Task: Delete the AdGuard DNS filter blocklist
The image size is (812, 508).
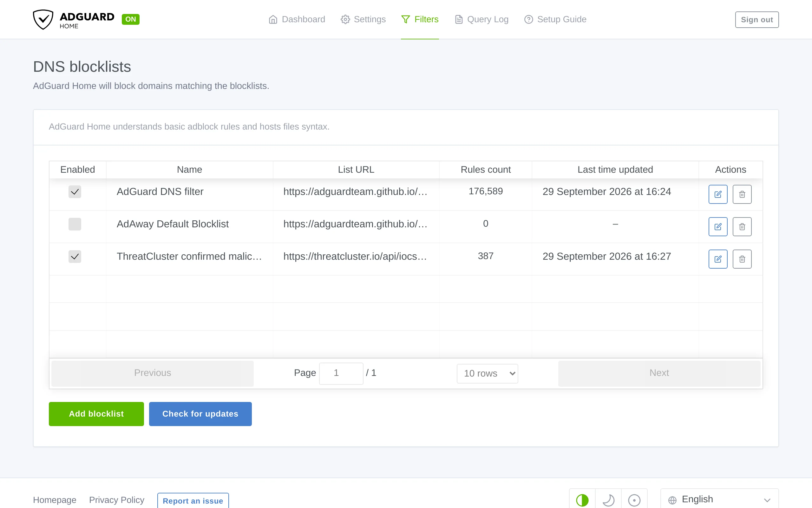Action: (742, 194)
